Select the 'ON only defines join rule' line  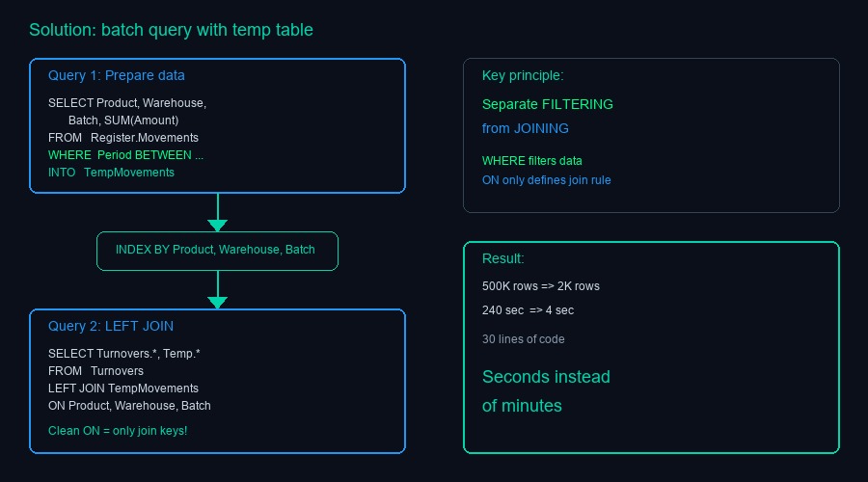pyautogui.click(x=546, y=179)
